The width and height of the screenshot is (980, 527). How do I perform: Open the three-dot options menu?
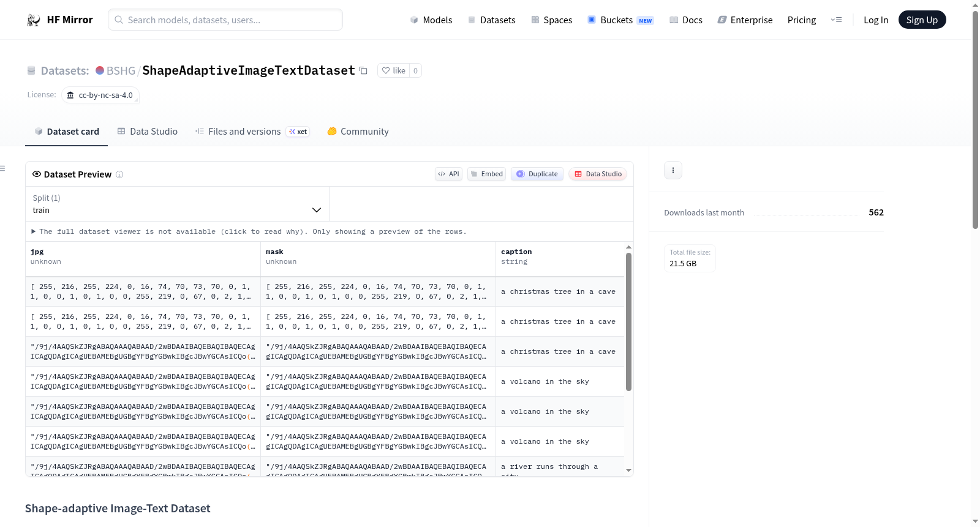click(x=673, y=170)
